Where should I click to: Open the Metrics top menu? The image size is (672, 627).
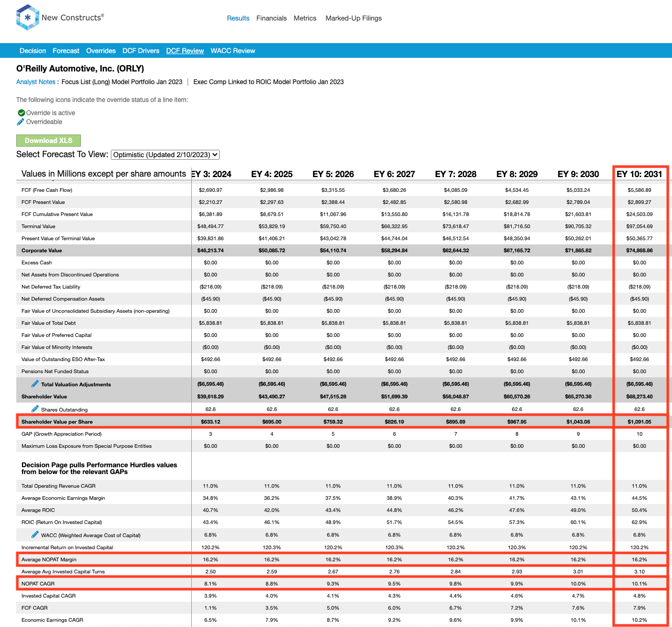coord(305,18)
